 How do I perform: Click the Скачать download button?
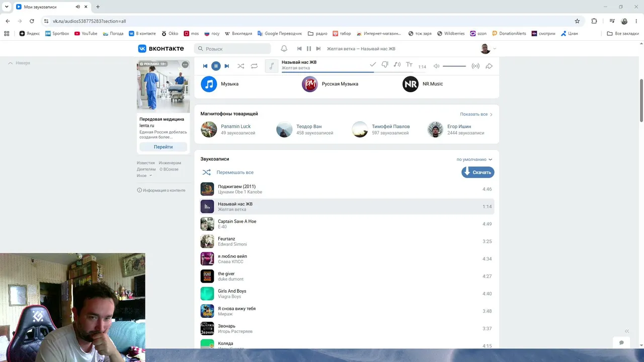pyautogui.click(x=478, y=172)
